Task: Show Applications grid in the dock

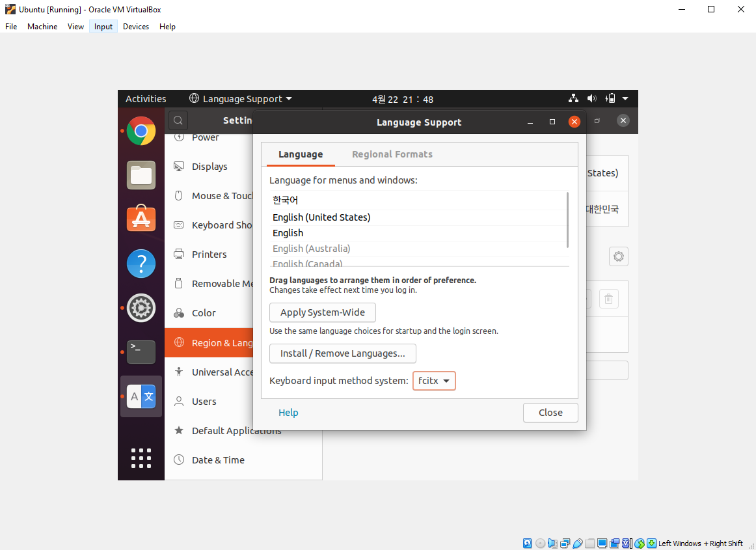Action: [141, 458]
